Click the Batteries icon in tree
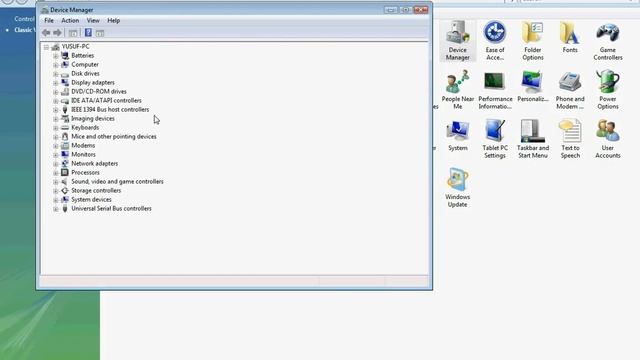640x360 pixels. pos(64,56)
